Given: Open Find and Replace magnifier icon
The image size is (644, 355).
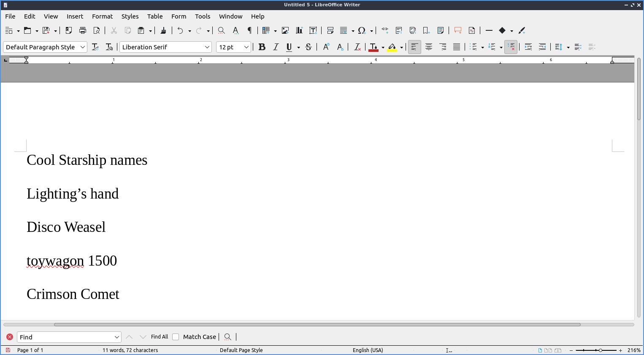Looking at the screenshot, I should [221, 30].
